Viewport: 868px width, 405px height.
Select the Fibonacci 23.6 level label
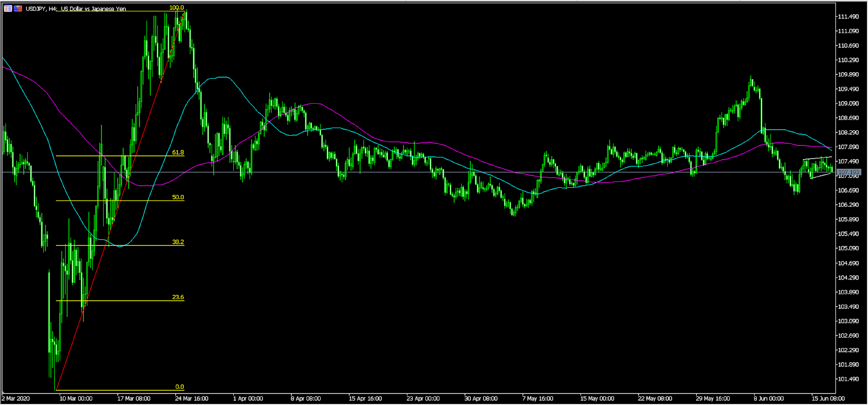pyautogui.click(x=178, y=298)
